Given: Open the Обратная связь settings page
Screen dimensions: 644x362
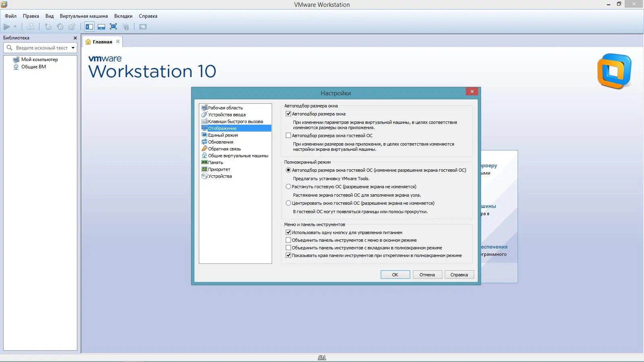Looking at the screenshot, I should [224, 148].
